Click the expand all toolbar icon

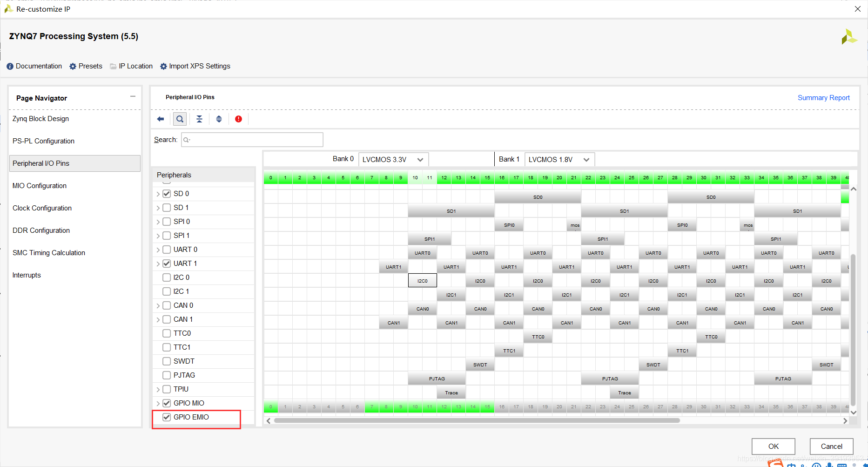click(219, 119)
